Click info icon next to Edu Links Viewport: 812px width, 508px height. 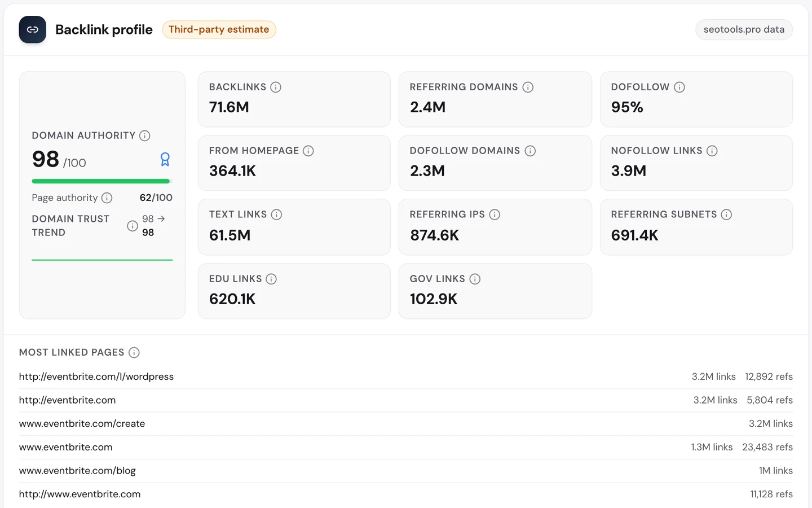271,279
